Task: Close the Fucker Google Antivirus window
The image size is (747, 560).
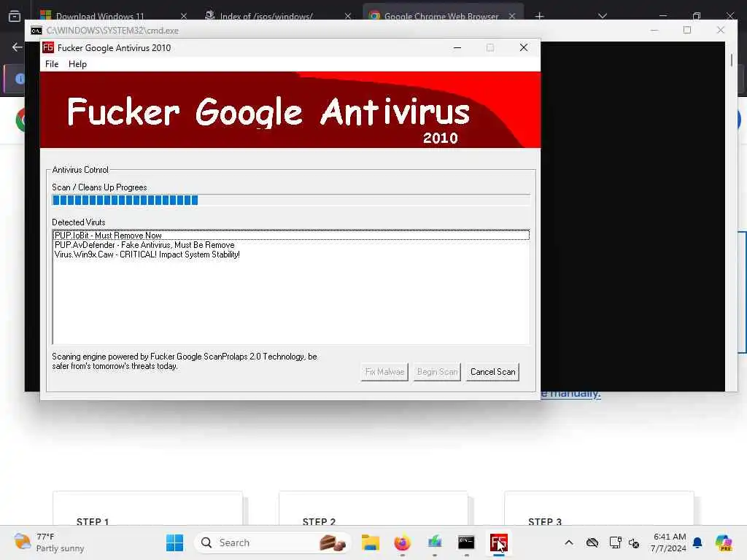Action: (524, 47)
